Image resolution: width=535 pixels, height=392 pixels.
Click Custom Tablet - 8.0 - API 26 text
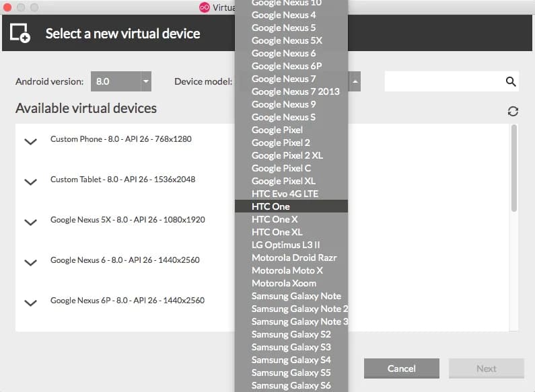pos(123,180)
